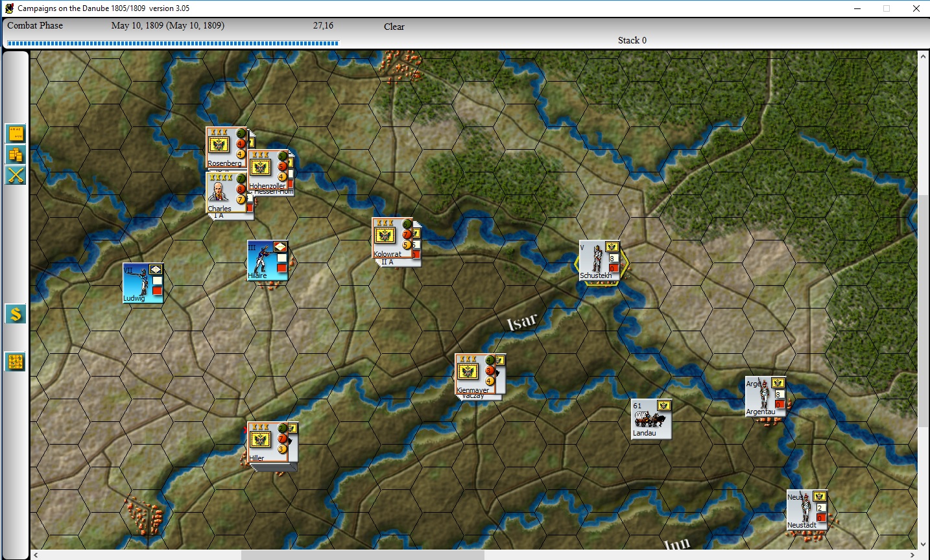
Task: Click the application icon in title bar
Action: pyautogui.click(x=9, y=8)
